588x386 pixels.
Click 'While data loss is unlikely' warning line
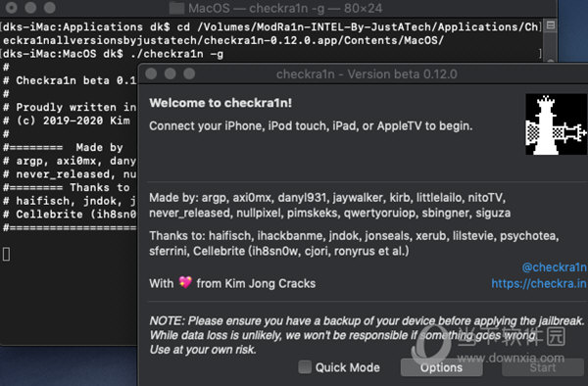tap(343, 335)
